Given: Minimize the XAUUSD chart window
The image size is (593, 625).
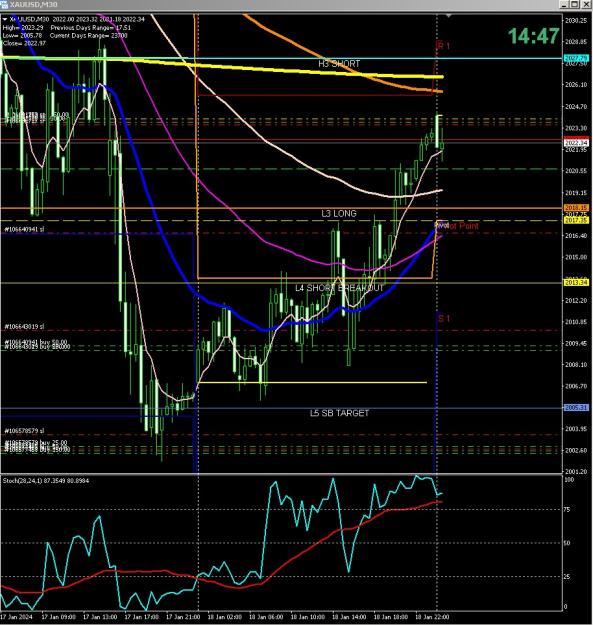Looking at the screenshot, I should pos(564,4).
